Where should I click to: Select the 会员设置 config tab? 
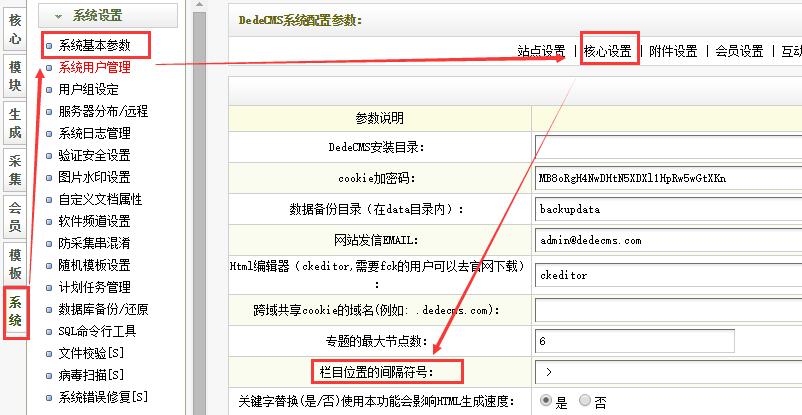click(739, 51)
